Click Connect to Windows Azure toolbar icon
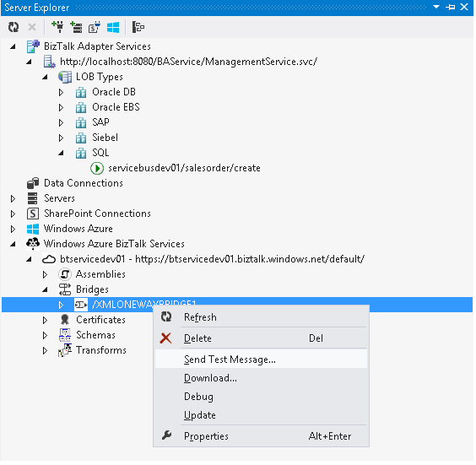 [113, 27]
